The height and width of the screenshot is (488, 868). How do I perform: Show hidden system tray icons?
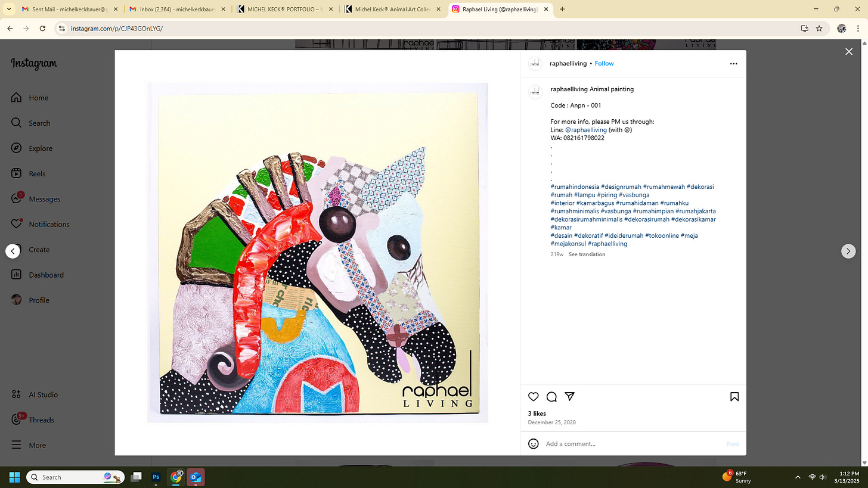(x=798, y=477)
